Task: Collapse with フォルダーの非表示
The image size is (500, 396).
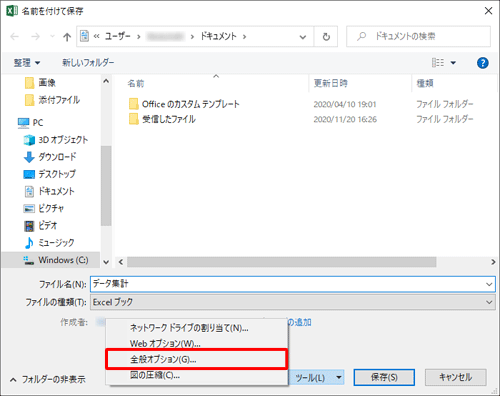Action: pyautogui.click(x=47, y=379)
